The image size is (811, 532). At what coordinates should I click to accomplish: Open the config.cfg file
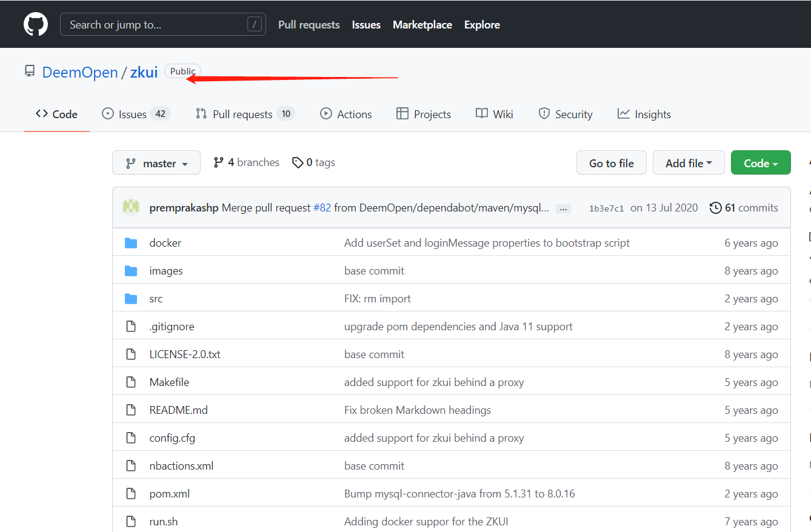tap(172, 438)
